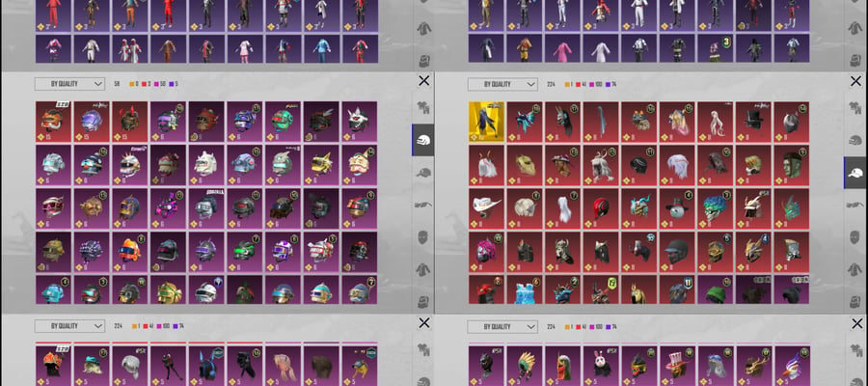Pick the green helmet in the first helmet row
This screenshot has height=386, width=868.
283,122
